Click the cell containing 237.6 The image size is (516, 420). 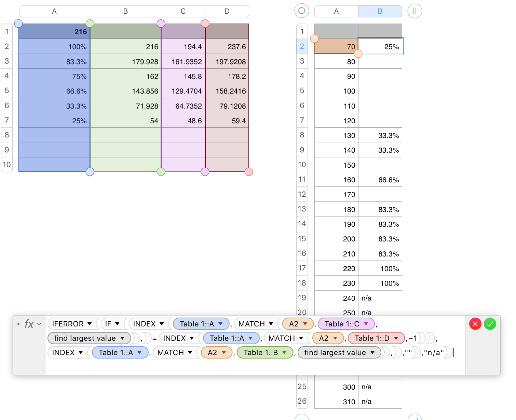[227, 46]
